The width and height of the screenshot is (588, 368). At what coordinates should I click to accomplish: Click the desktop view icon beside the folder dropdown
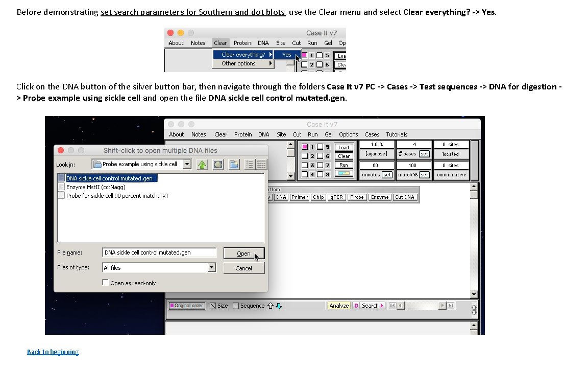[x=218, y=165]
